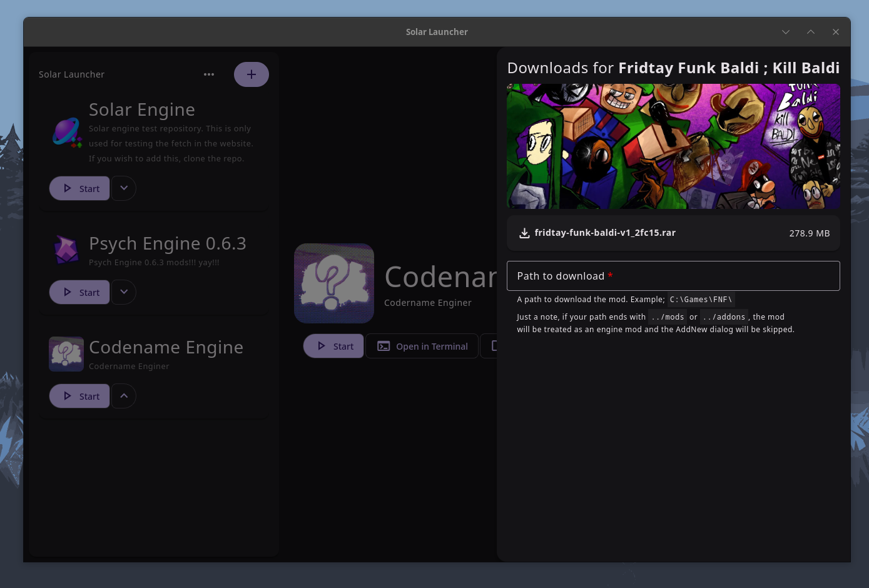Click the large Codename Engine logo thumbnail
This screenshot has width=869, height=588.
tap(334, 283)
